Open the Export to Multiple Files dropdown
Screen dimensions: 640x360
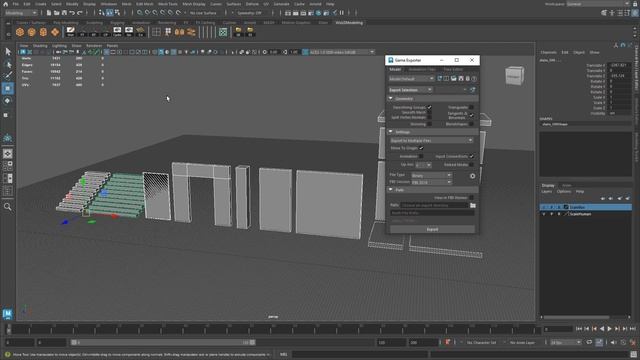[431, 140]
